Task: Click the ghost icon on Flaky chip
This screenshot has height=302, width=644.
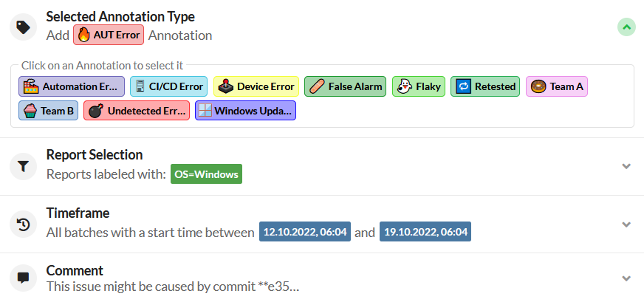Action: [x=404, y=86]
